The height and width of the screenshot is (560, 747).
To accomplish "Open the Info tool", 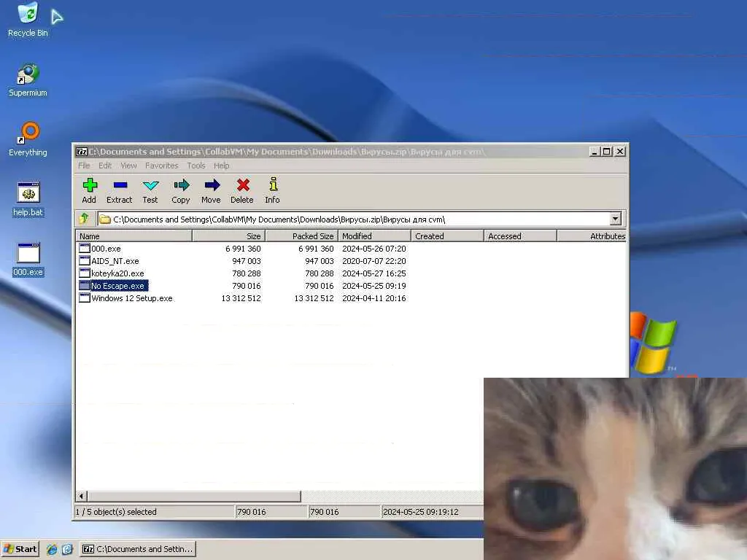I will [273, 184].
